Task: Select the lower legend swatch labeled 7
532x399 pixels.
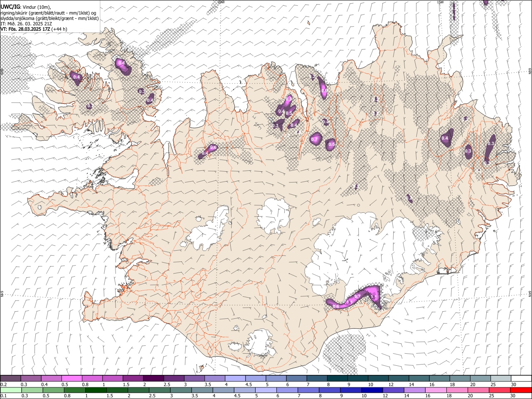Action: [x=308, y=390]
